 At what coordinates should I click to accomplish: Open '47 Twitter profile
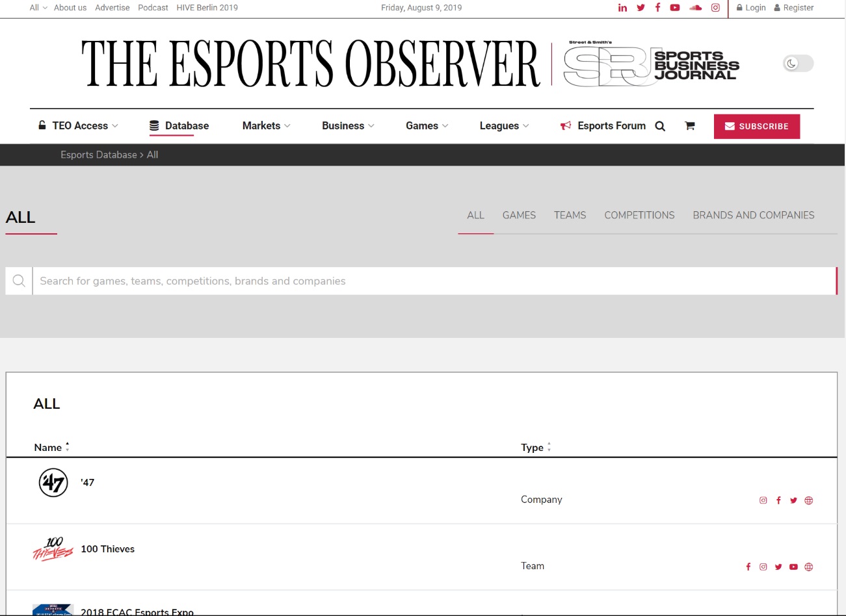[x=793, y=500]
